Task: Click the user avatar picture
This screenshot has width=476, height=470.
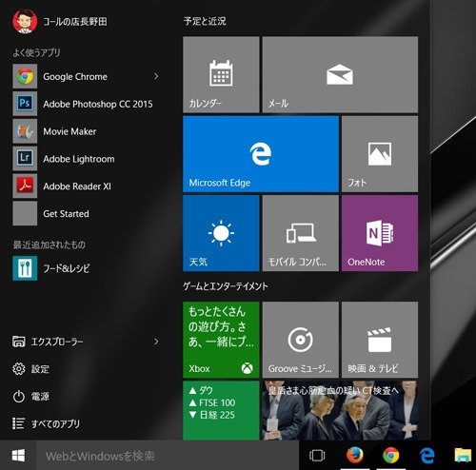Action: [25, 21]
